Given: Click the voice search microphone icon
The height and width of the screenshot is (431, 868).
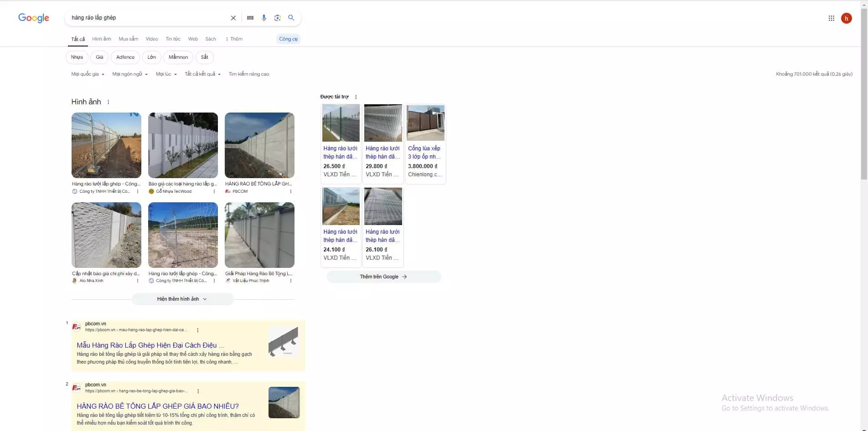Looking at the screenshot, I should (263, 18).
